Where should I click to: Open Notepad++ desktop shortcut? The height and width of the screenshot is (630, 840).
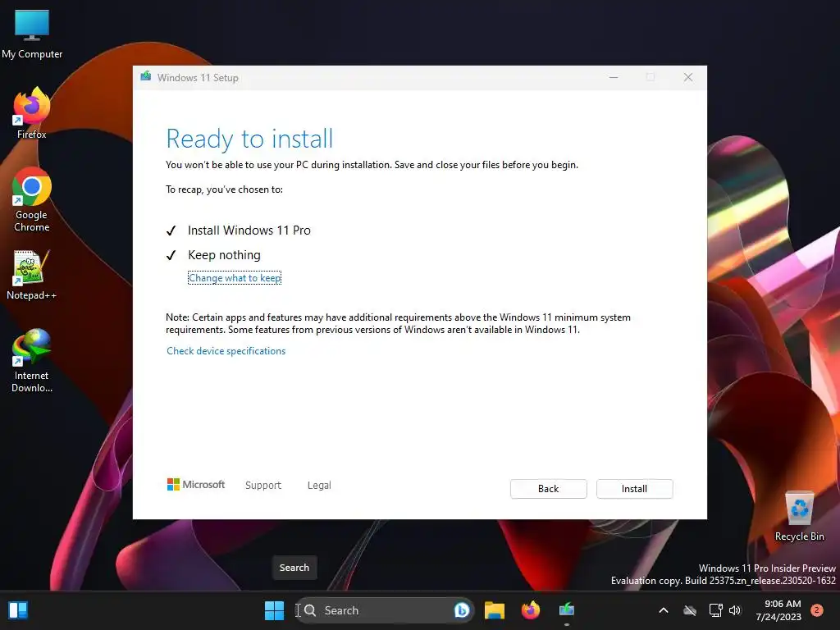pyautogui.click(x=32, y=274)
